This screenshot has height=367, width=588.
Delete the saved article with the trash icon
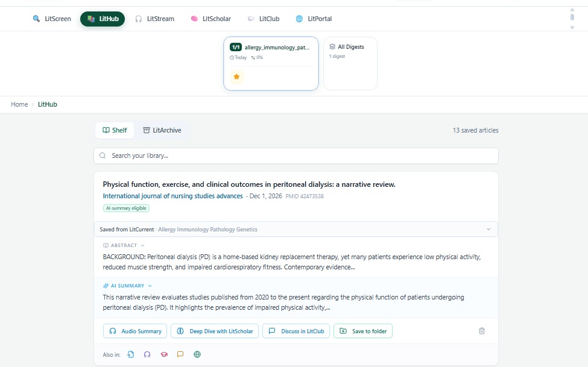481,331
